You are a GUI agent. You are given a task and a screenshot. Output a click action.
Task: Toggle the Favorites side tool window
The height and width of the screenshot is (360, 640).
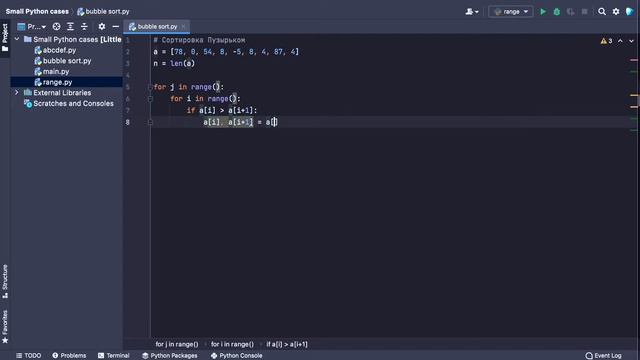tap(5, 327)
